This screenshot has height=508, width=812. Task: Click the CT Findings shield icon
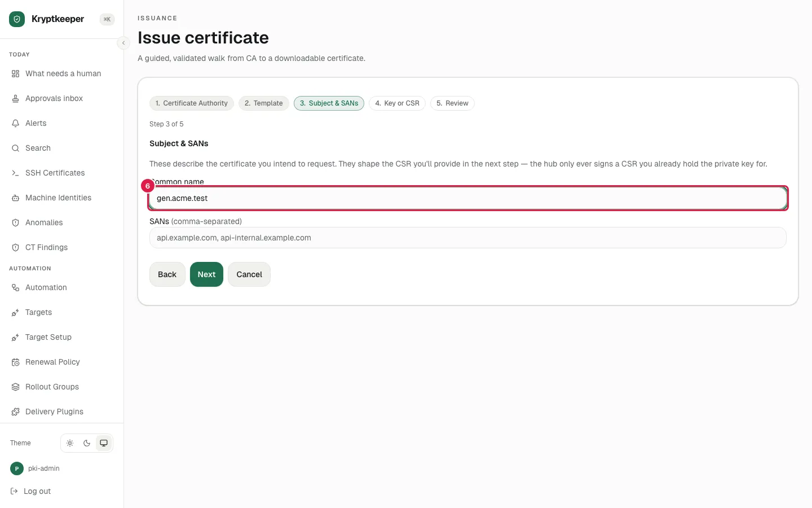(x=15, y=248)
